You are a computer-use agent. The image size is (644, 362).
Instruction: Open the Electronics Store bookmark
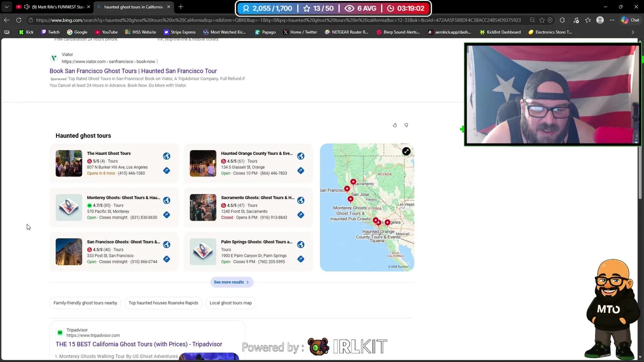tap(550, 32)
